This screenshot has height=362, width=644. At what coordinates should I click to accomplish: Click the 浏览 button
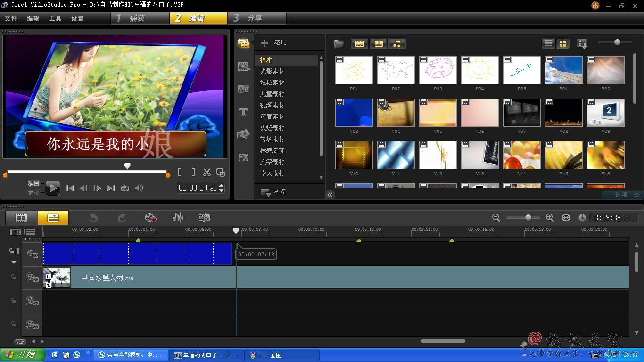[x=274, y=191]
